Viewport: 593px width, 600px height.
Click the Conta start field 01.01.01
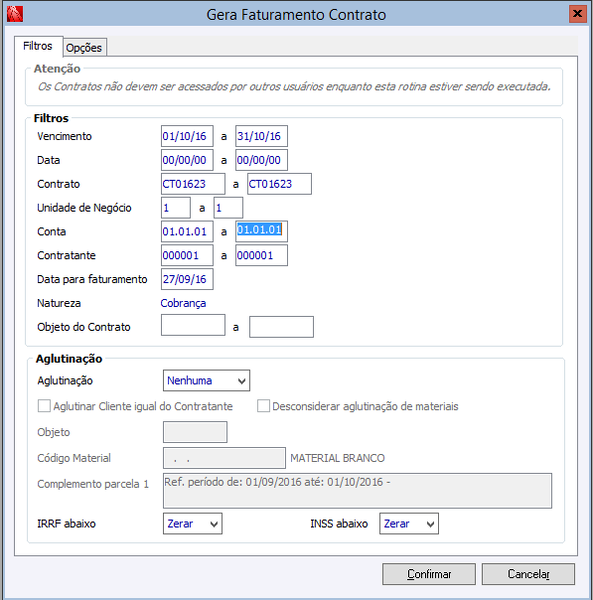(187, 232)
